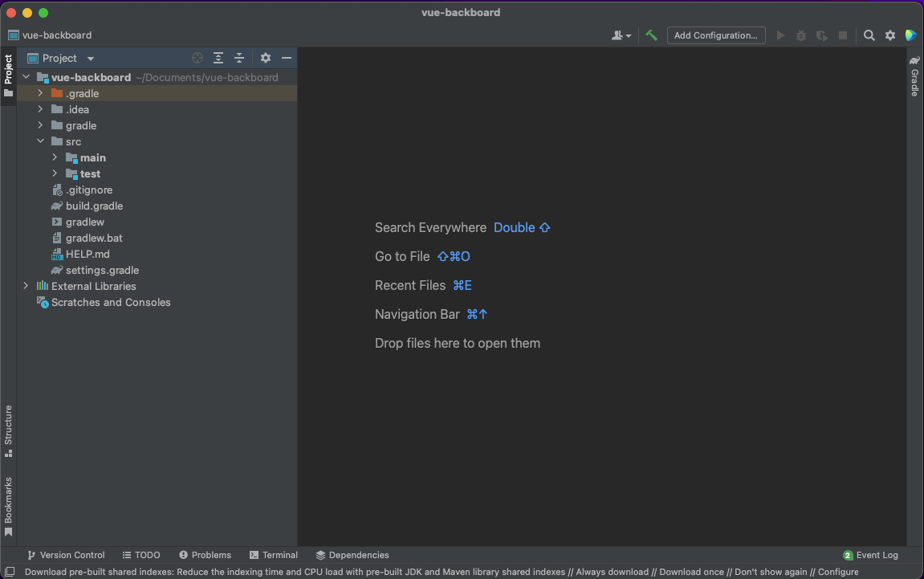924x579 pixels.
Task: Click the Collapse All icon in the Project panel
Action: click(x=238, y=58)
